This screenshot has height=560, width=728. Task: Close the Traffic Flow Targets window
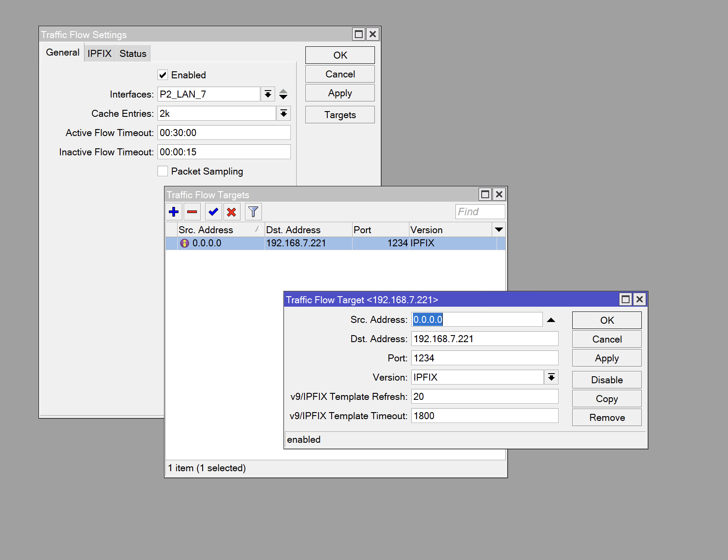coord(499,194)
